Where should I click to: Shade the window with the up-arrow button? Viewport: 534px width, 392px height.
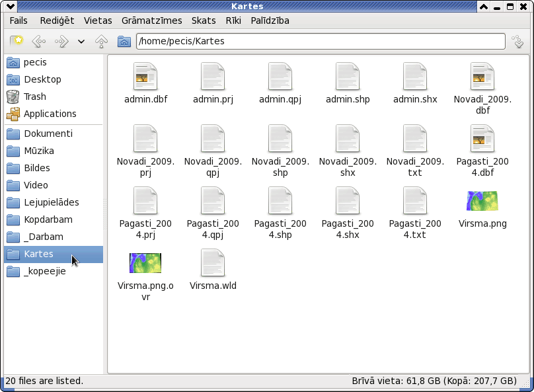click(484, 7)
